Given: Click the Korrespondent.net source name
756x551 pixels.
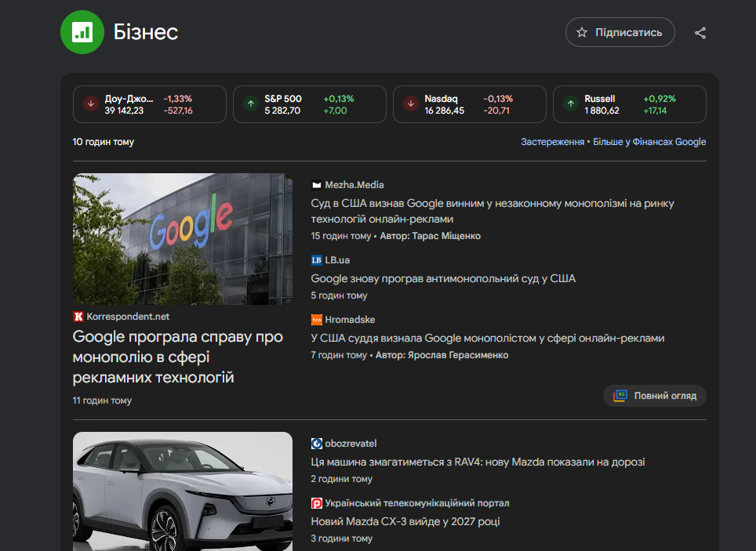Looking at the screenshot, I should (x=128, y=317).
